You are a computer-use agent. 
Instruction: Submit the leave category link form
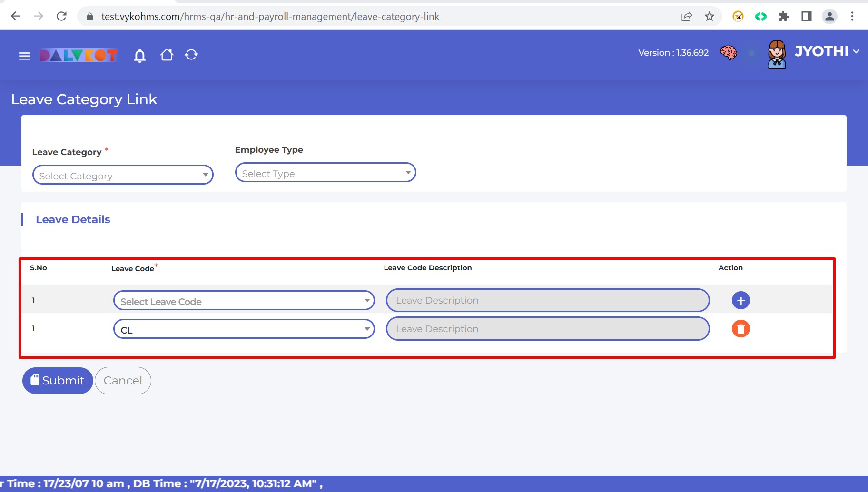pyautogui.click(x=58, y=381)
